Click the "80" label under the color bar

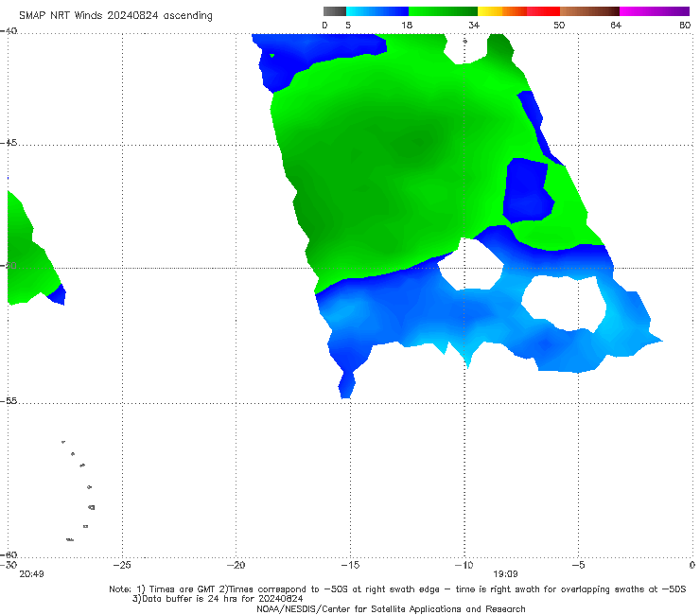click(685, 25)
